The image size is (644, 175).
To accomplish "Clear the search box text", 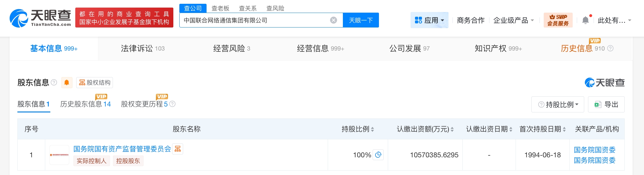I will click(x=333, y=20).
